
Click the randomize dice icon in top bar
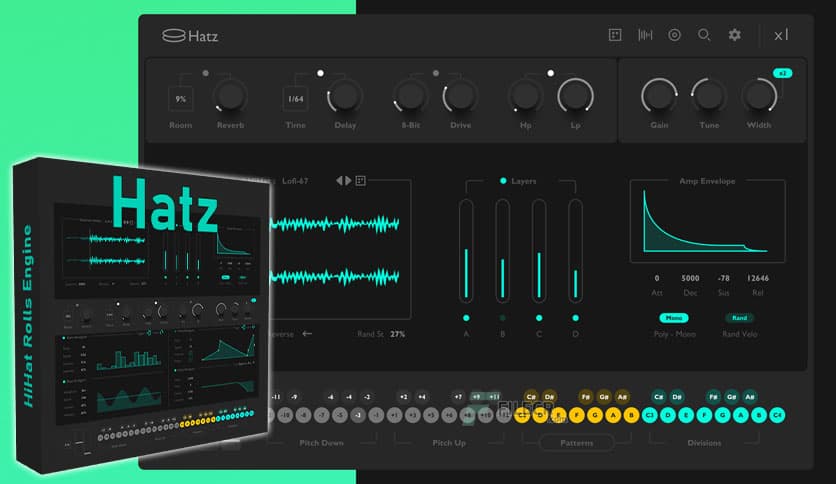pos(615,35)
